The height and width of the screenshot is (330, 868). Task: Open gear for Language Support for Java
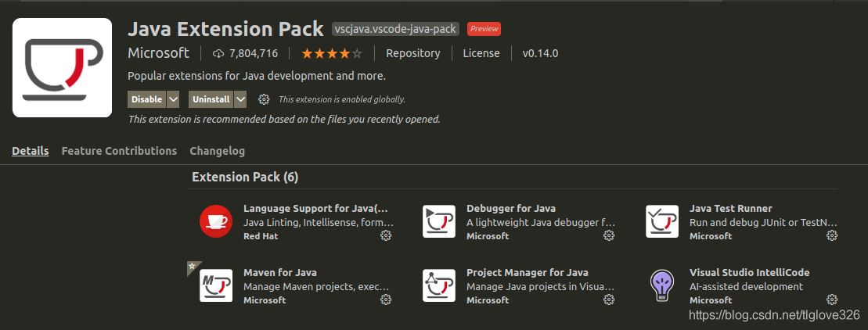(x=386, y=235)
